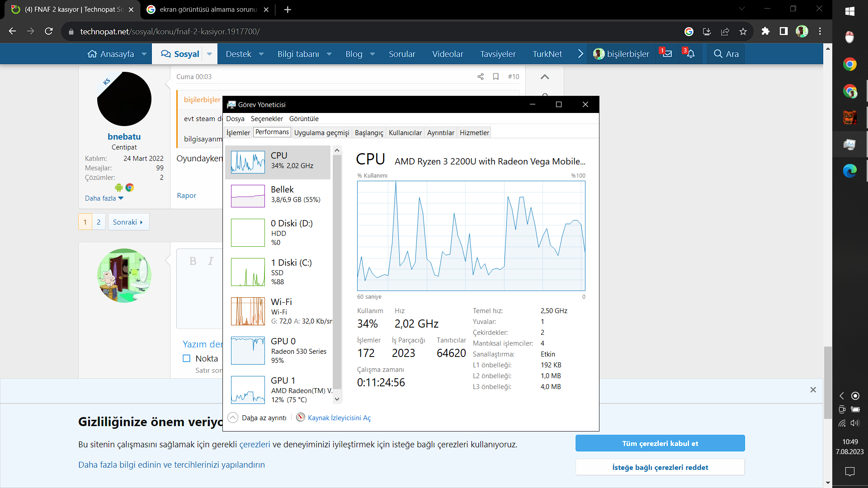
Task: Check the Nokta checkbox
Action: pos(187,358)
